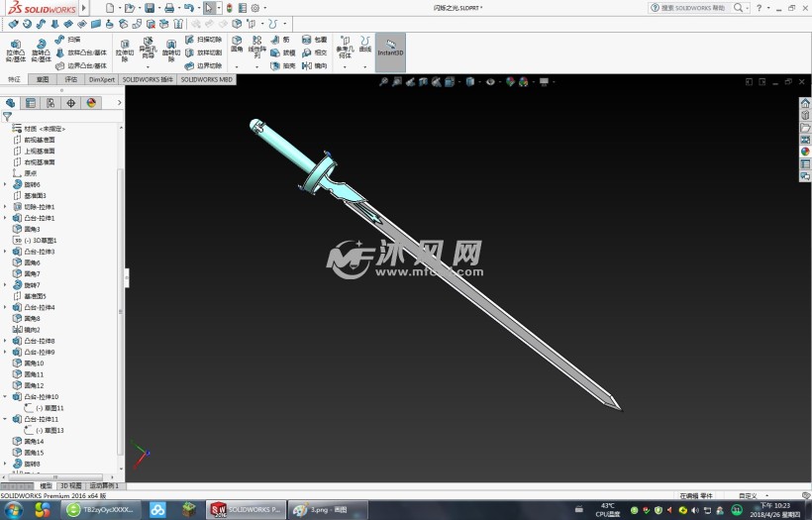Switch to the 评估 (Evaluate) ribbon tab

click(71, 79)
